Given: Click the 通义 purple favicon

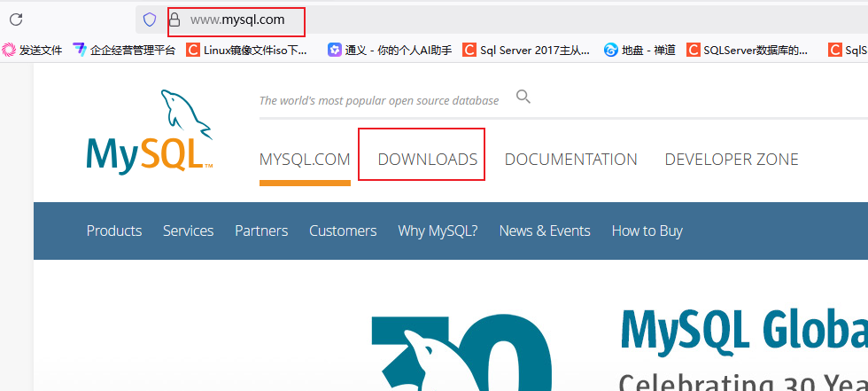Looking at the screenshot, I should (x=334, y=51).
